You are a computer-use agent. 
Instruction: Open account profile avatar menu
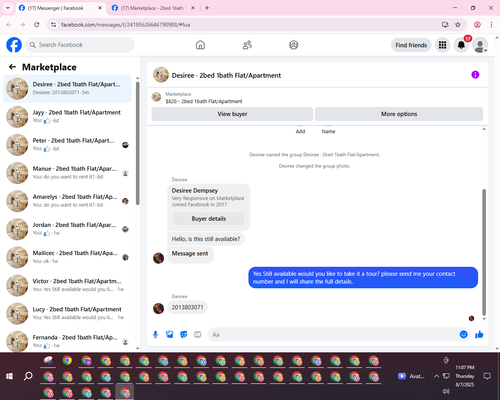click(x=480, y=45)
